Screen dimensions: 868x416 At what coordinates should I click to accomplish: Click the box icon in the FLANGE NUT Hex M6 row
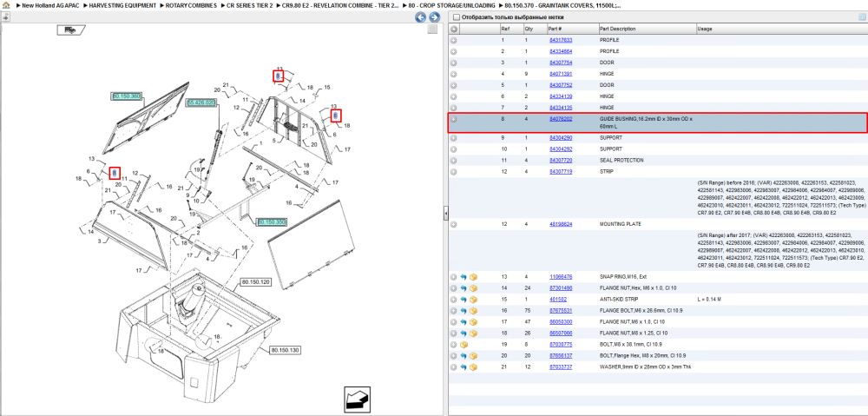point(473,288)
